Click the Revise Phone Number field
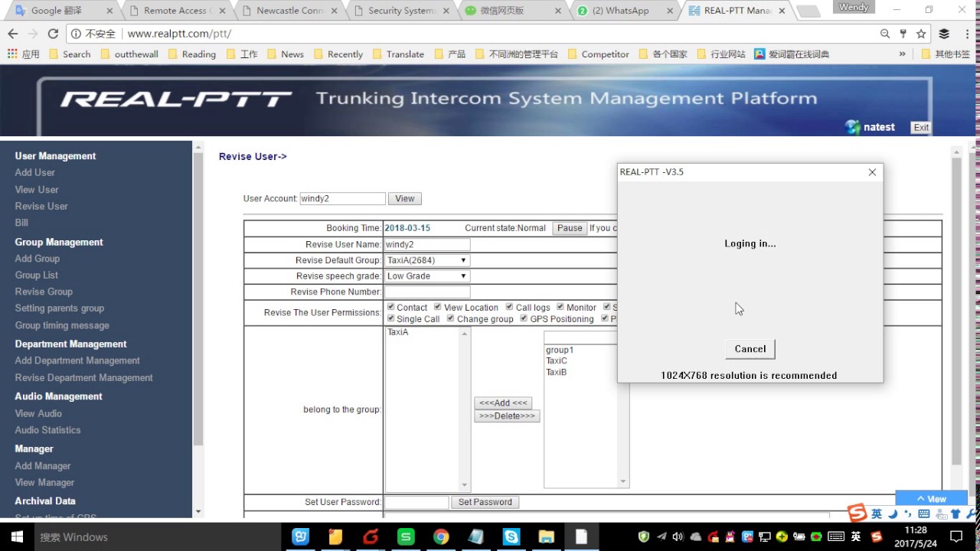Viewport: 980px width, 551px height. [x=427, y=292]
